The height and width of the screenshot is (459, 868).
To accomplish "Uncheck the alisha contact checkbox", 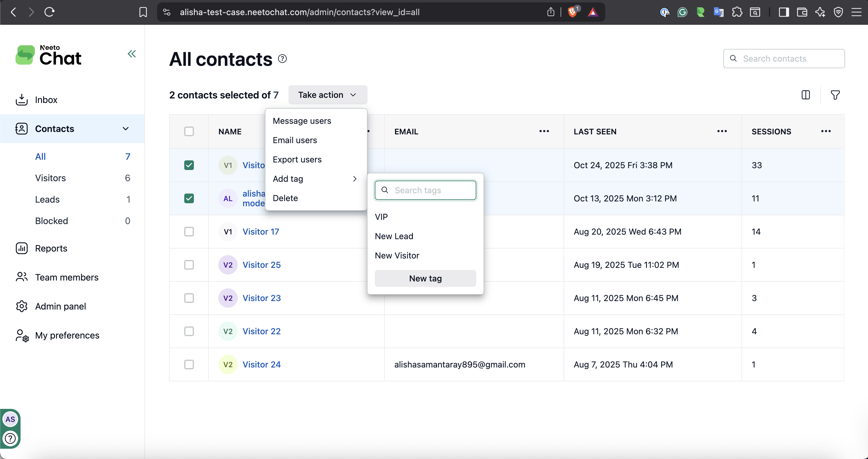I will pyautogui.click(x=189, y=198).
